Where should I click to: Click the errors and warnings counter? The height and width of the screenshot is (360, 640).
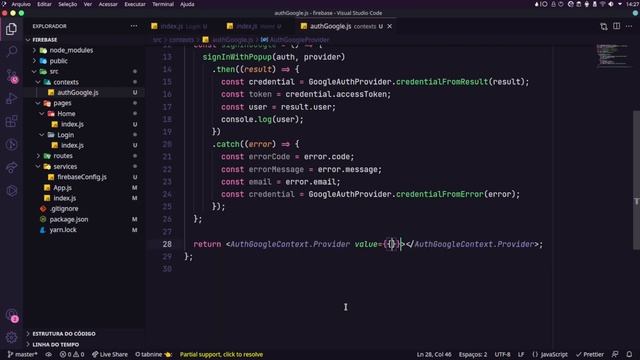pyautogui.click(x=72, y=354)
